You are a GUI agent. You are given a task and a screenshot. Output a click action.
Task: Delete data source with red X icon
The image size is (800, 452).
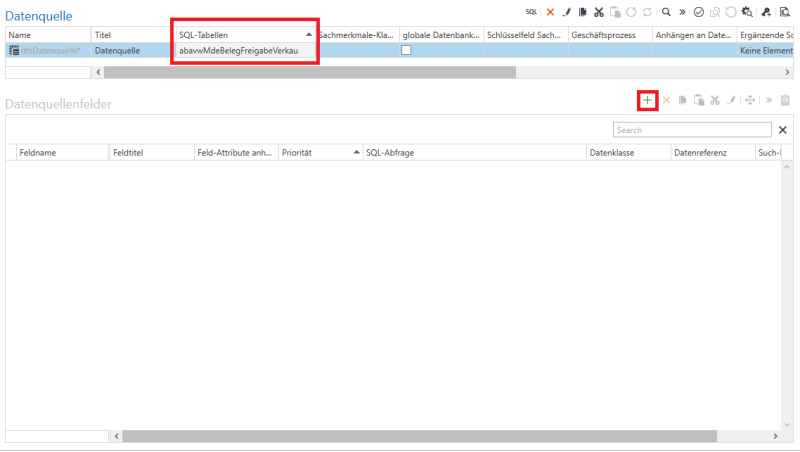pyautogui.click(x=550, y=12)
